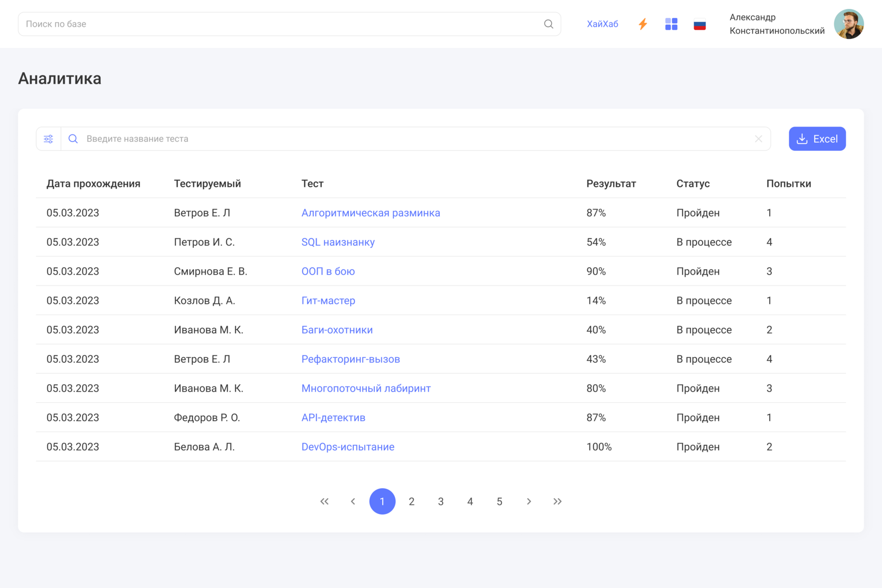Click the Russian flag language icon
The height and width of the screenshot is (588, 882).
pyautogui.click(x=699, y=25)
